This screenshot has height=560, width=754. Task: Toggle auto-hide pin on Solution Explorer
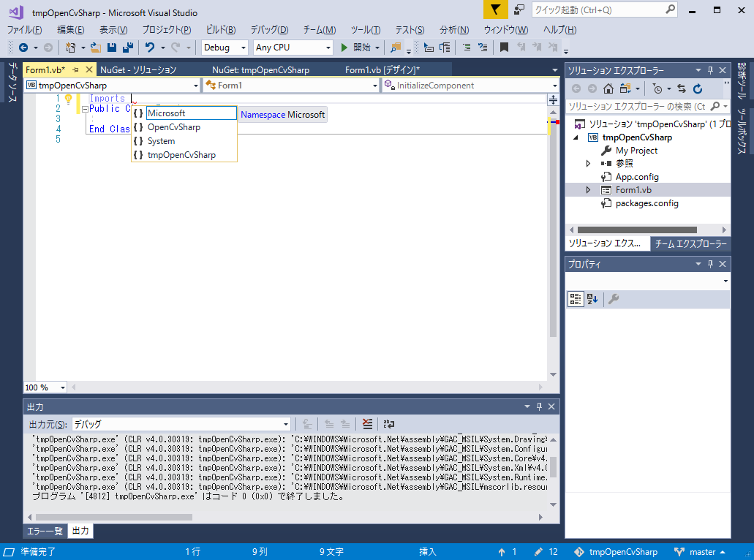(x=710, y=70)
